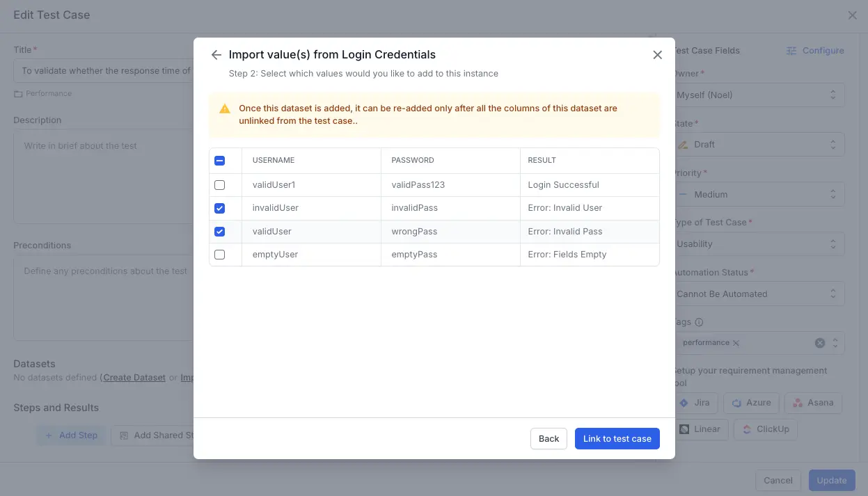Uncheck the invalidUser row checkbox

click(x=220, y=208)
